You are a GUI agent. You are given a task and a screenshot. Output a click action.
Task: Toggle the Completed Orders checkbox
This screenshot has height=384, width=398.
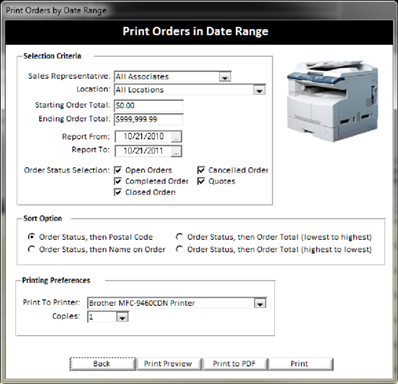[118, 181]
